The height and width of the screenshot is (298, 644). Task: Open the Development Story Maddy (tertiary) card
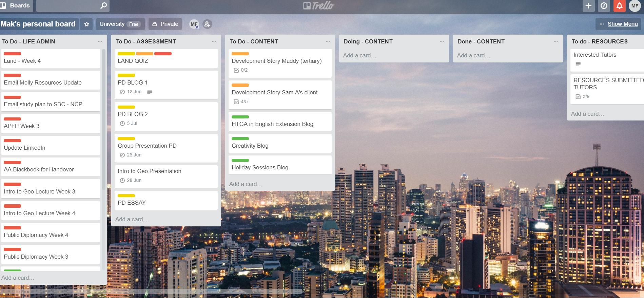click(x=280, y=63)
